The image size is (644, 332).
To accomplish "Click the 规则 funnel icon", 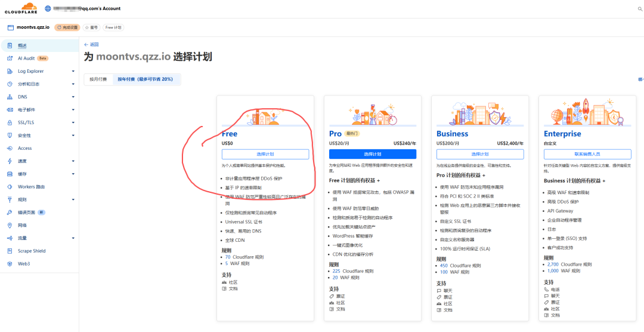I will point(10,199).
